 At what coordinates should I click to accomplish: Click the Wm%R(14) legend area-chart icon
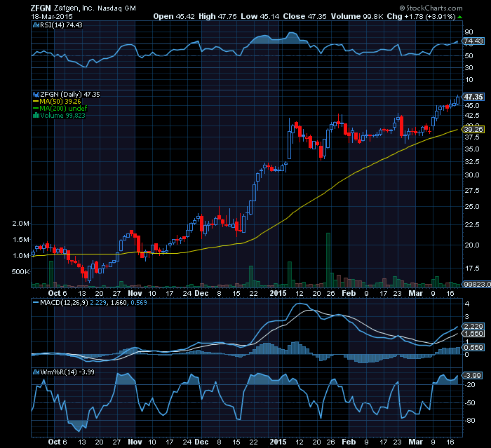click(36, 372)
